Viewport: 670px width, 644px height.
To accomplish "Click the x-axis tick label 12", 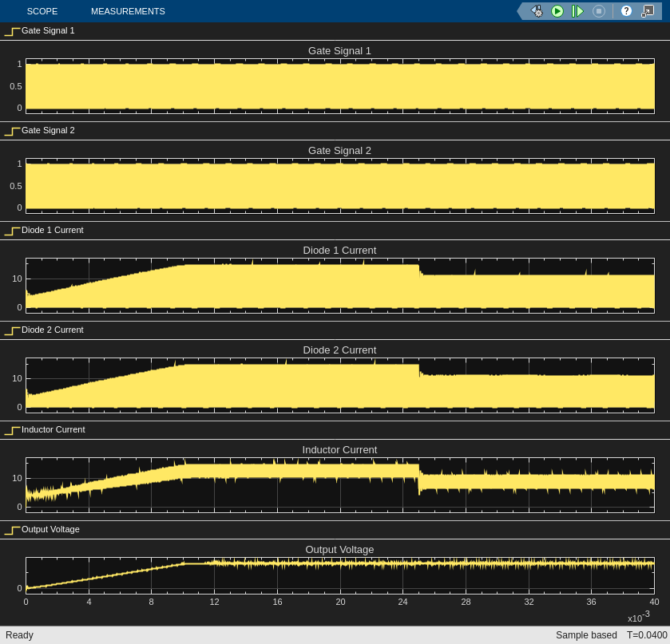I will (214, 603).
